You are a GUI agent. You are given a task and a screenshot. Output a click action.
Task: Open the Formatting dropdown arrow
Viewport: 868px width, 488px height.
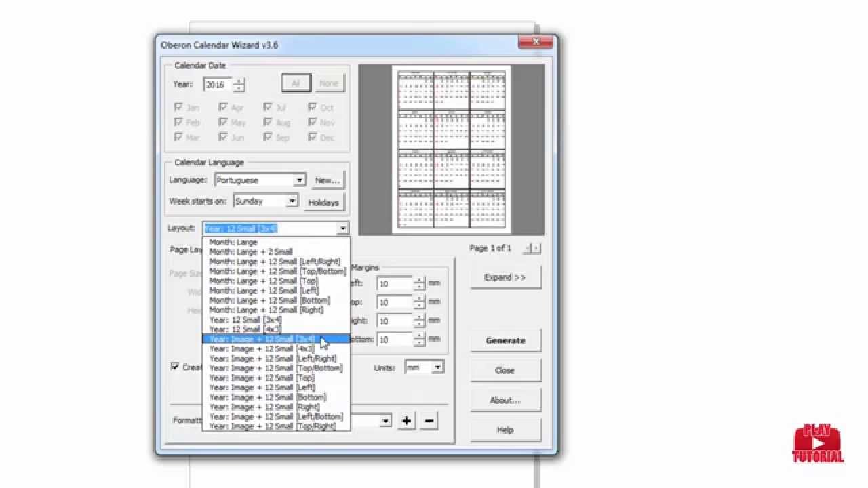(385, 421)
